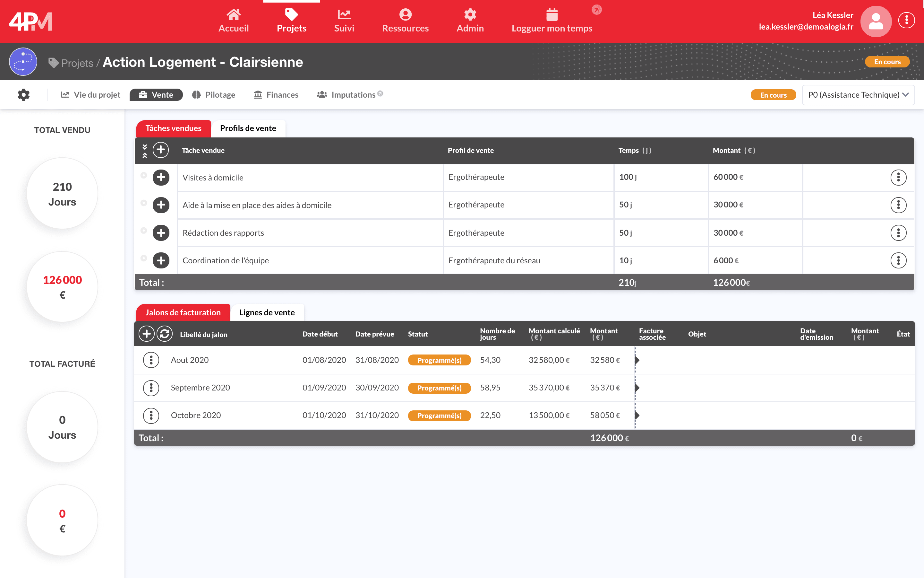924x578 pixels.
Task: Click the En cours badge in project header
Action: click(887, 62)
